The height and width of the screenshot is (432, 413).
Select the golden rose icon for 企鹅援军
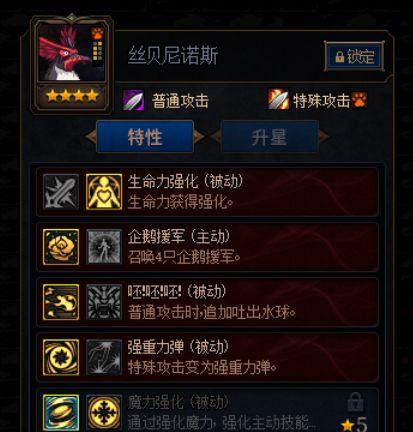point(61,247)
